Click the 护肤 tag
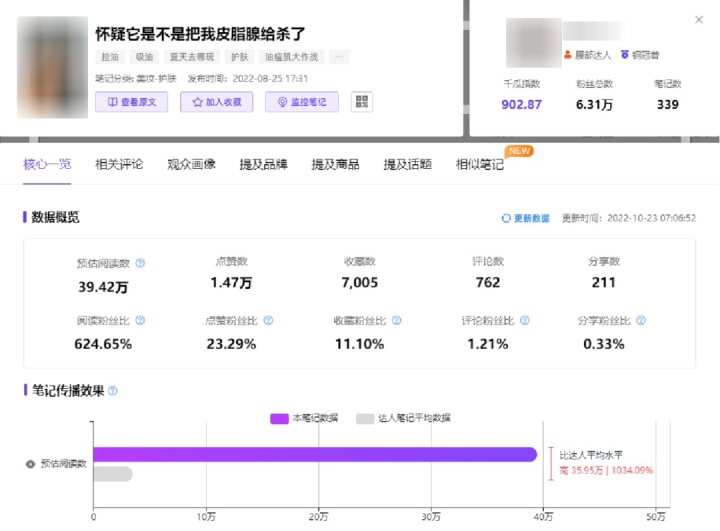 (x=239, y=57)
